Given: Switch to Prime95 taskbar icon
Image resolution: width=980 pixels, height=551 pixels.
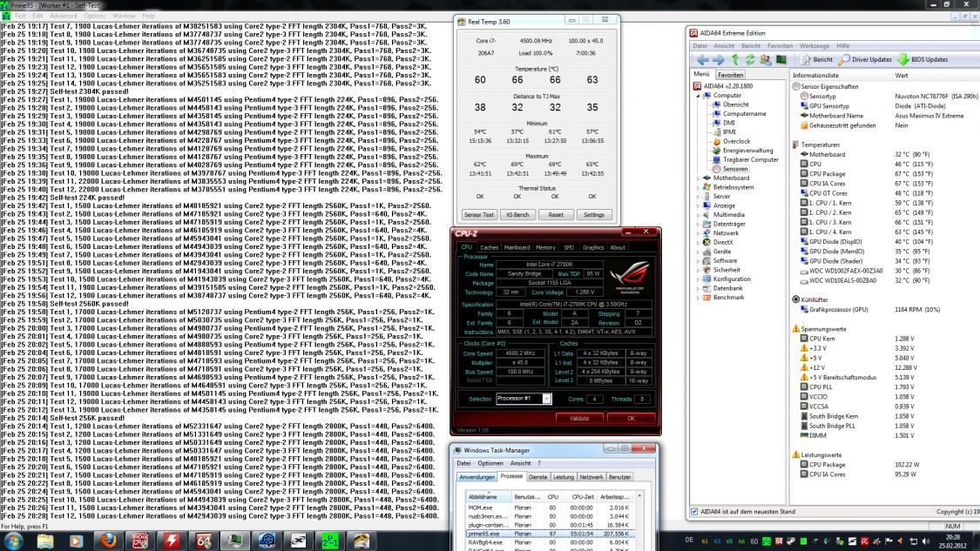Looking at the screenshot, I should [330, 541].
